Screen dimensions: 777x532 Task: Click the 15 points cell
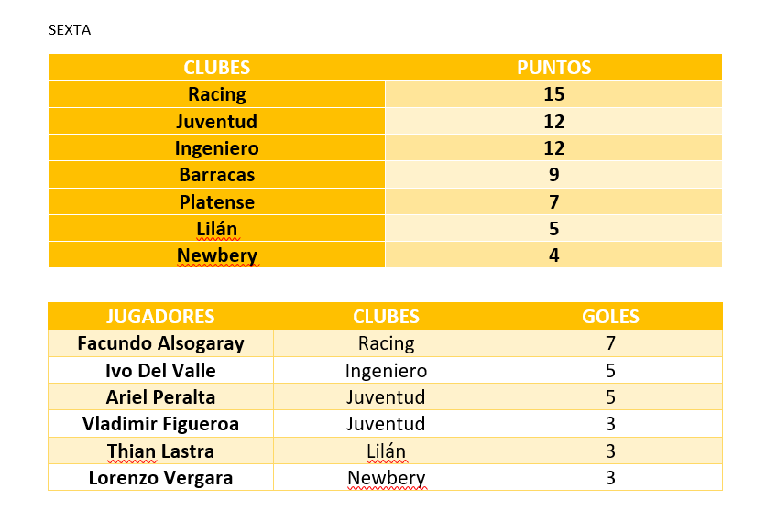(553, 94)
